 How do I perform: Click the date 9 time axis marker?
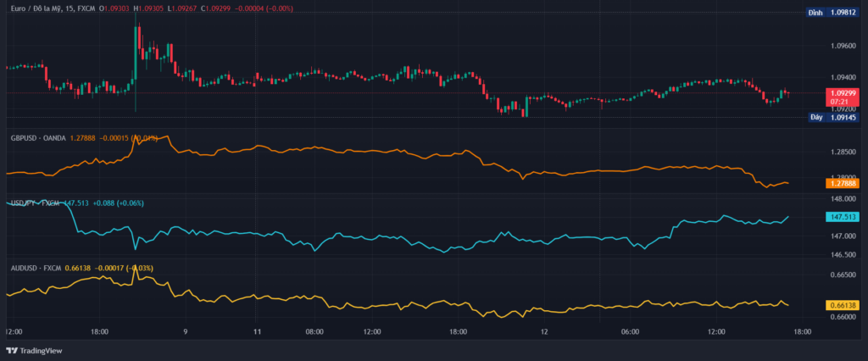coord(185,332)
